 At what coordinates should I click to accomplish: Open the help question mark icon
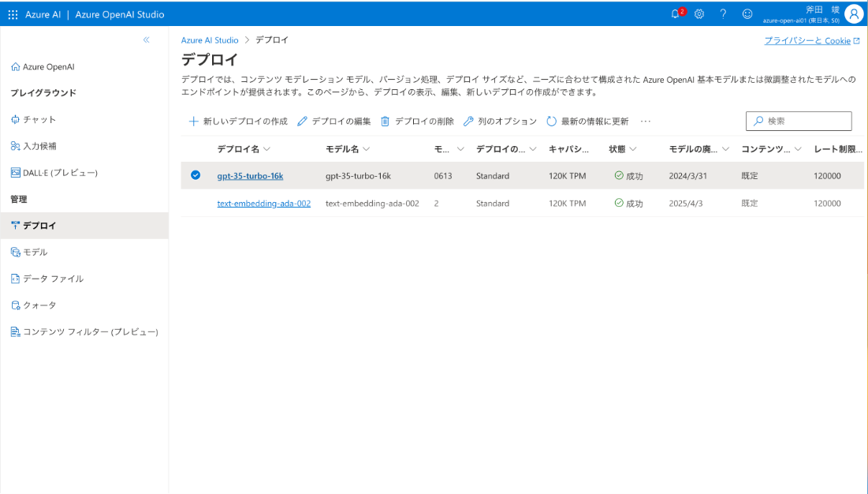point(723,14)
